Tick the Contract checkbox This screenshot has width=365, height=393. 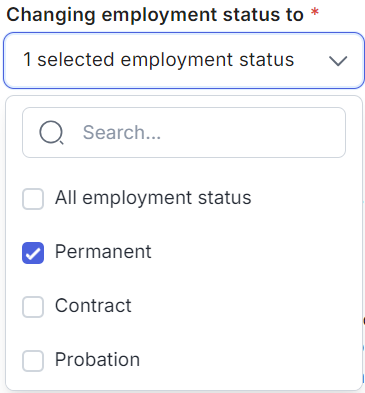point(33,307)
